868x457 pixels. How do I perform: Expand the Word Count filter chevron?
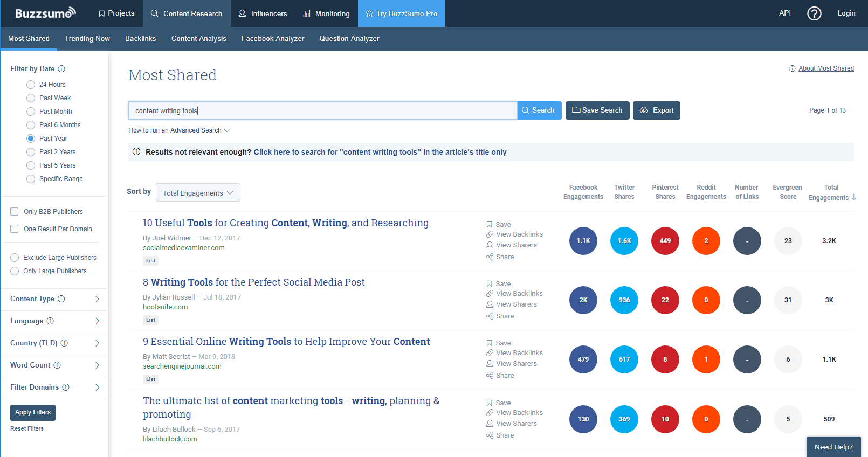pos(97,365)
